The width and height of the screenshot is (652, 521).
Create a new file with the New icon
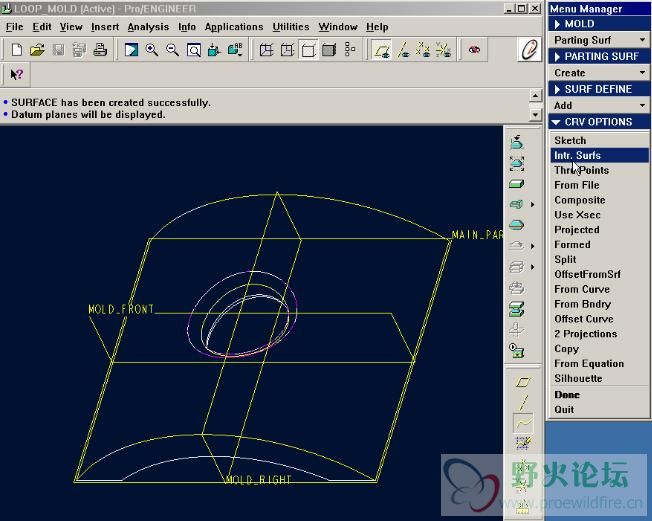pos(17,50)
